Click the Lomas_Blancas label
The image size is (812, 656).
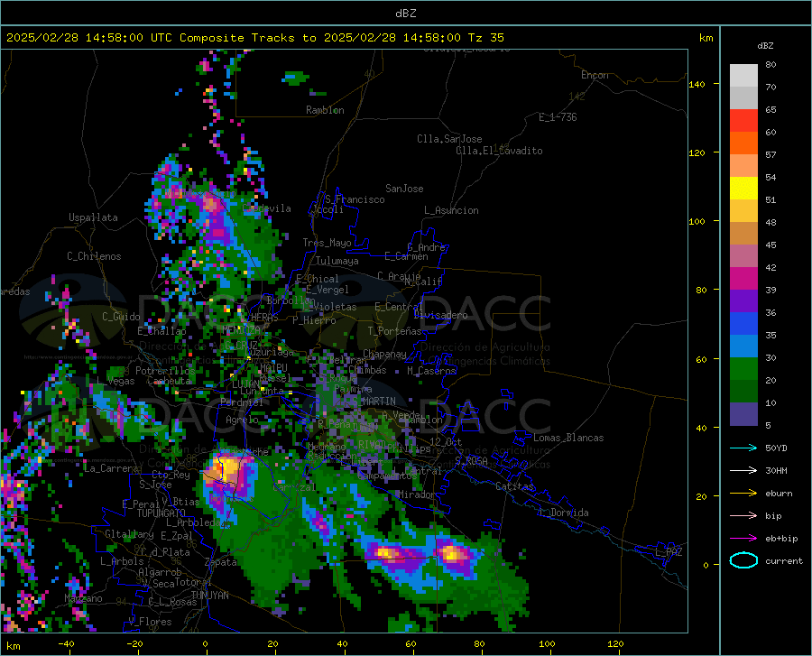(x=568, y=438)
